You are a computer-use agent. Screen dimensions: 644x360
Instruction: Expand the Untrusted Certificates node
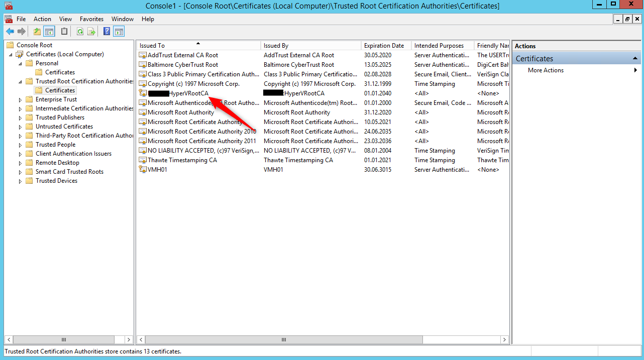tap(21, 127)
